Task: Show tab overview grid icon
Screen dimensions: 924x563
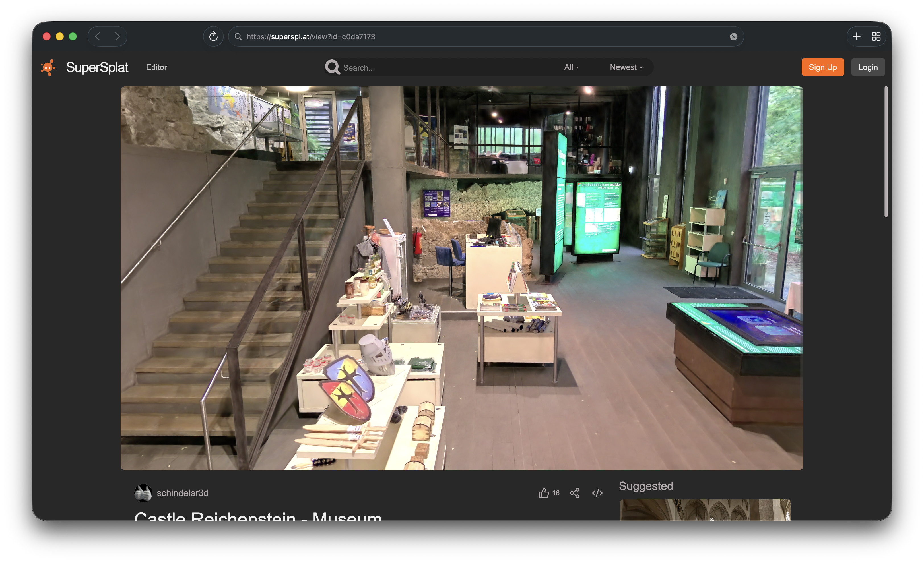Action: pyautogui.click(x=876, y=36)
